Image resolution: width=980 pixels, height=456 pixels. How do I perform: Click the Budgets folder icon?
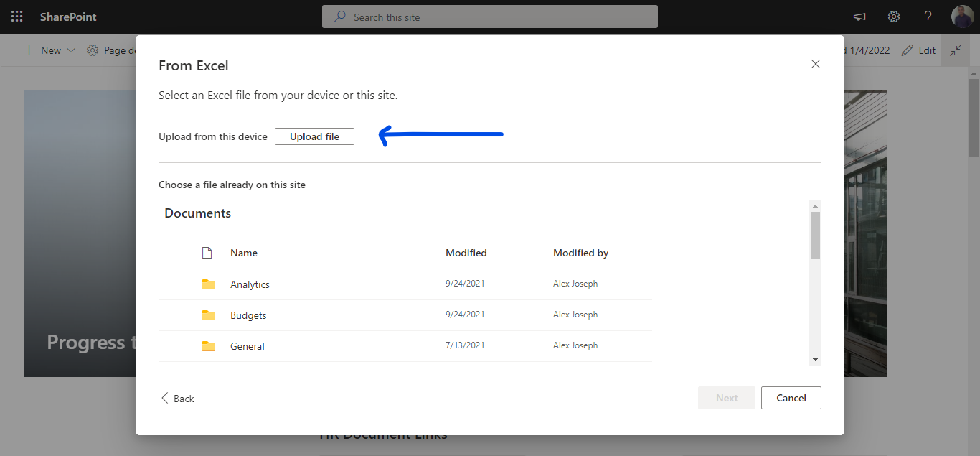coord(209,315)
